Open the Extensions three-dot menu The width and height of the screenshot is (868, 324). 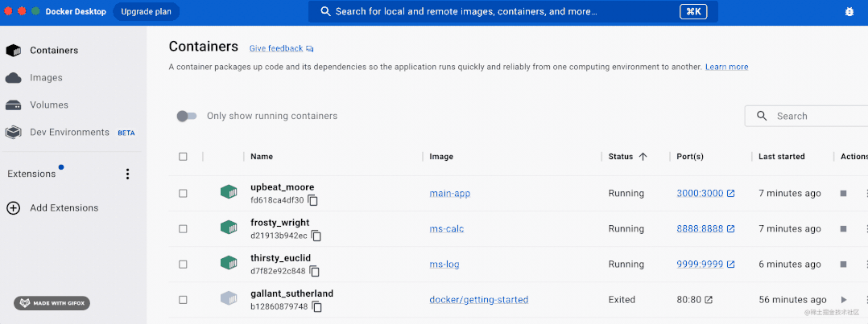point(126,174)
